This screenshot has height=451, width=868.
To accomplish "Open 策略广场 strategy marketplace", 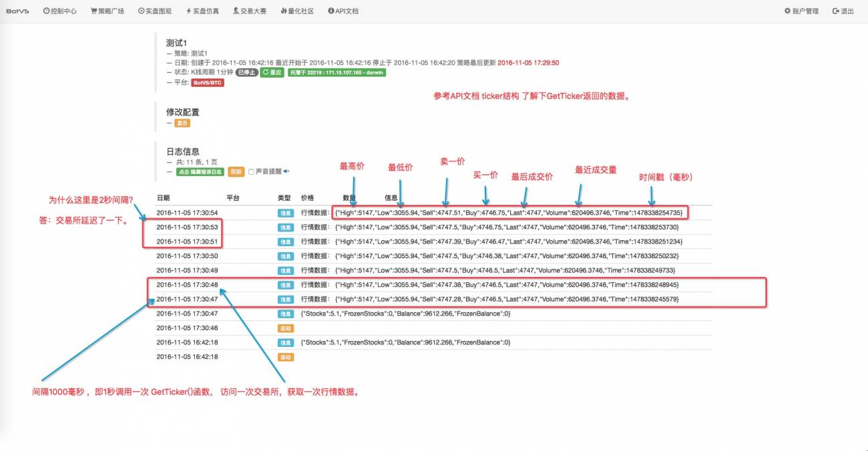I will tap(107, 11).
